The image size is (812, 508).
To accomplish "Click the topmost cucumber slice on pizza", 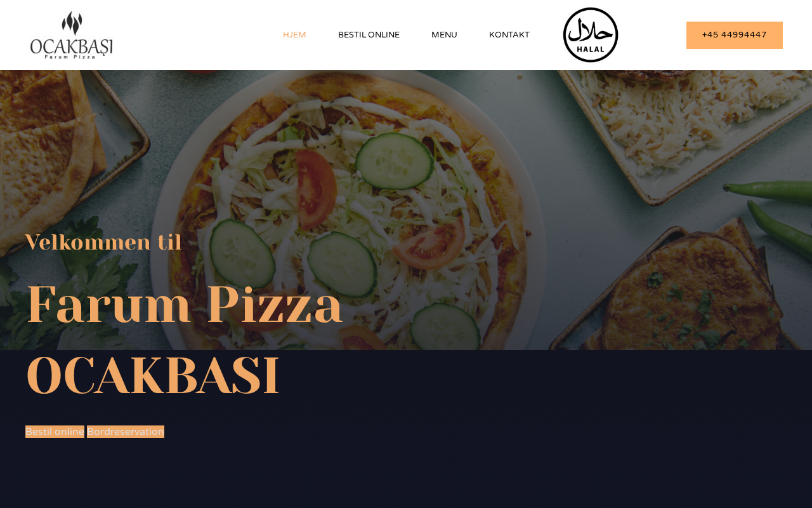I will [394, 161].
